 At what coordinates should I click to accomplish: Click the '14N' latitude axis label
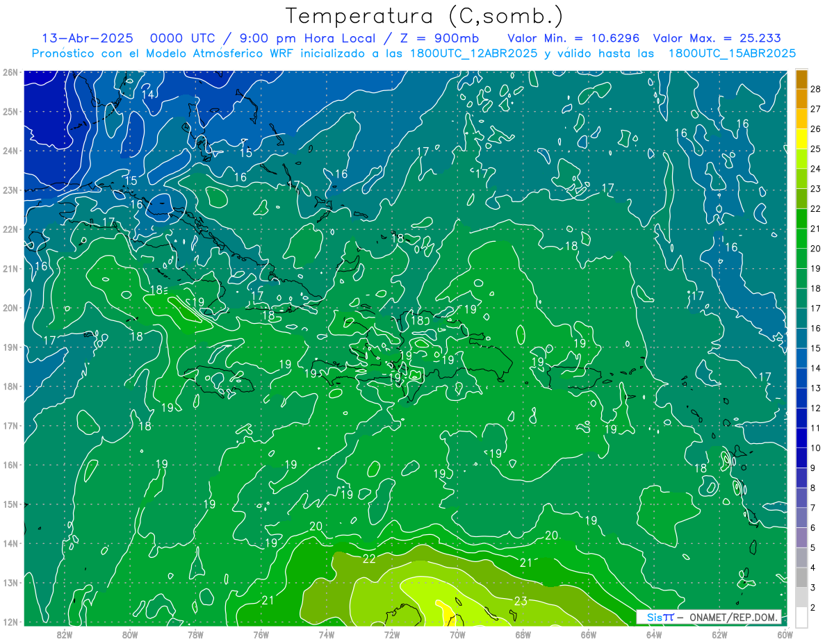click(10, 543)
